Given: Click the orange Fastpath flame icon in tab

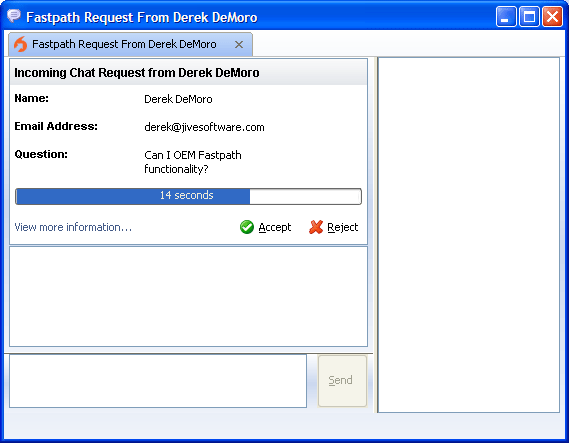Looking at the screenshot, I should (x=21, y=44).
